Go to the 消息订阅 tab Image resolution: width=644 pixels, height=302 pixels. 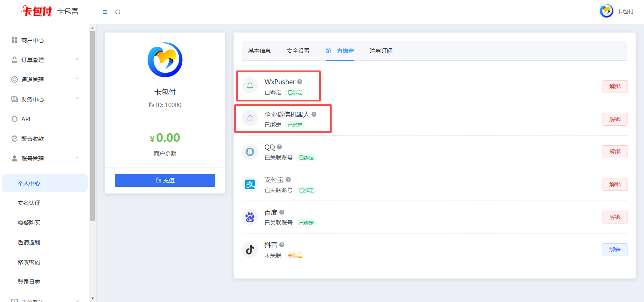(381, 51)
